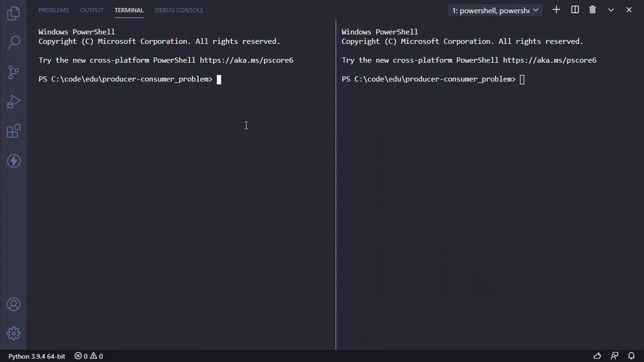Open notifications bell in status bar
The image size is (644, 362).
tap(631, 356)
